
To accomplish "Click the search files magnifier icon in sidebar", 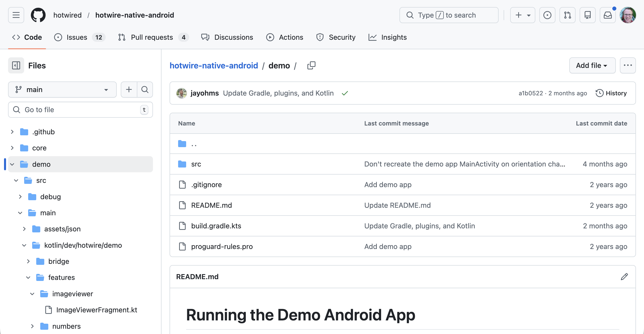I will [145, 90].
